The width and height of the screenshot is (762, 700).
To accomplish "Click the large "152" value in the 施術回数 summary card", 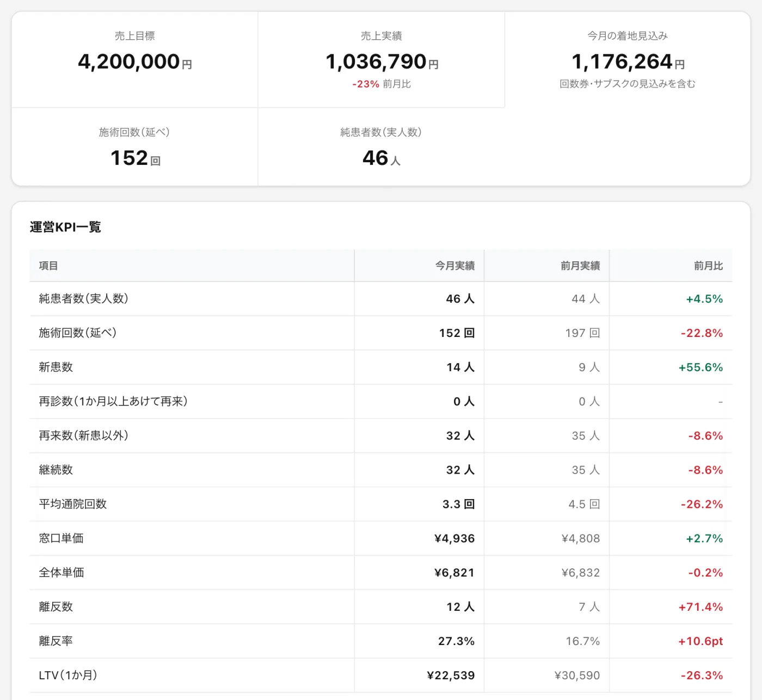I will (129, 158).
